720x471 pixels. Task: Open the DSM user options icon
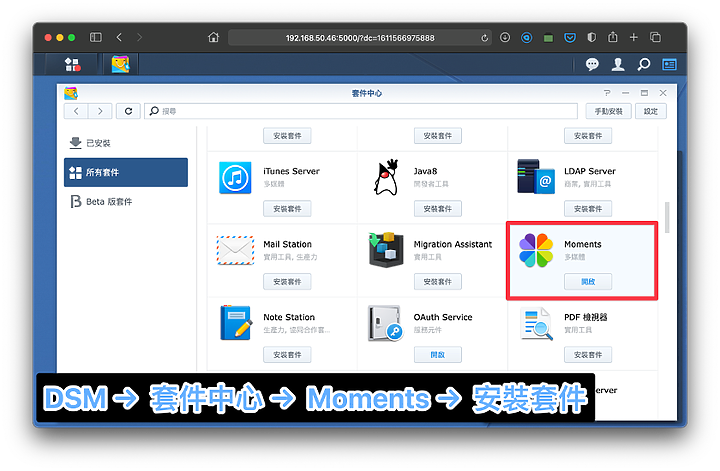(618, 65)
